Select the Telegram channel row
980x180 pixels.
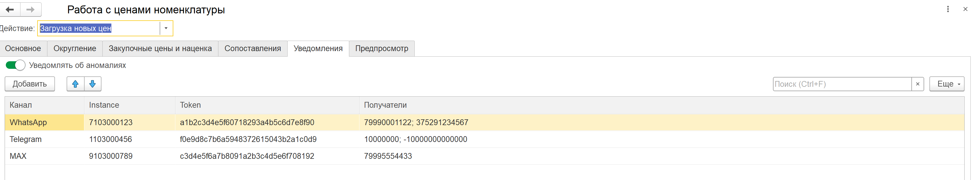484,139
